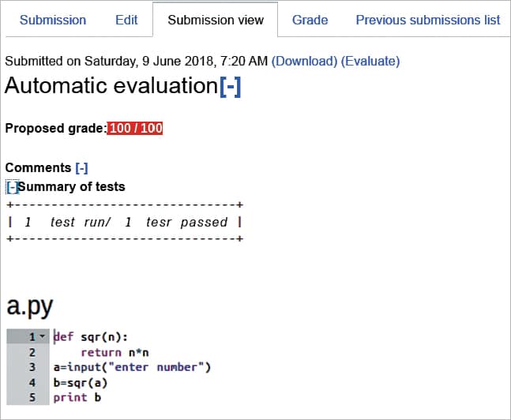Select line number 2 in the gutter

(32, 353)
